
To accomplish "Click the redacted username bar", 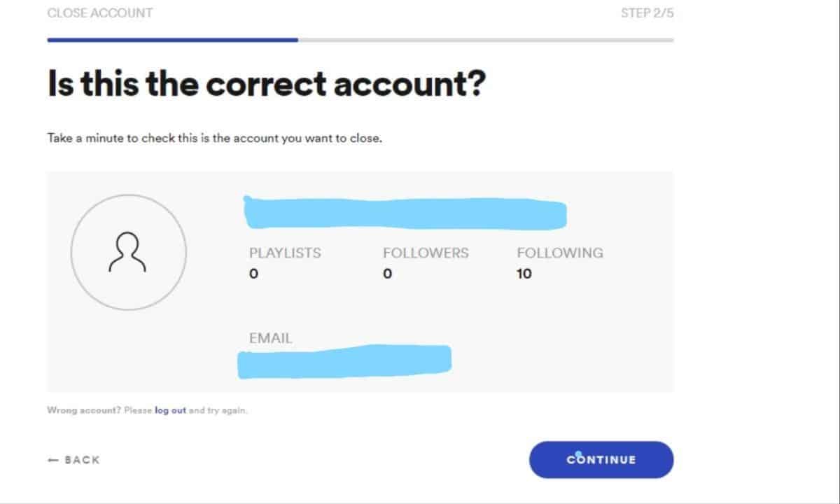I will (x=405, y=213).
